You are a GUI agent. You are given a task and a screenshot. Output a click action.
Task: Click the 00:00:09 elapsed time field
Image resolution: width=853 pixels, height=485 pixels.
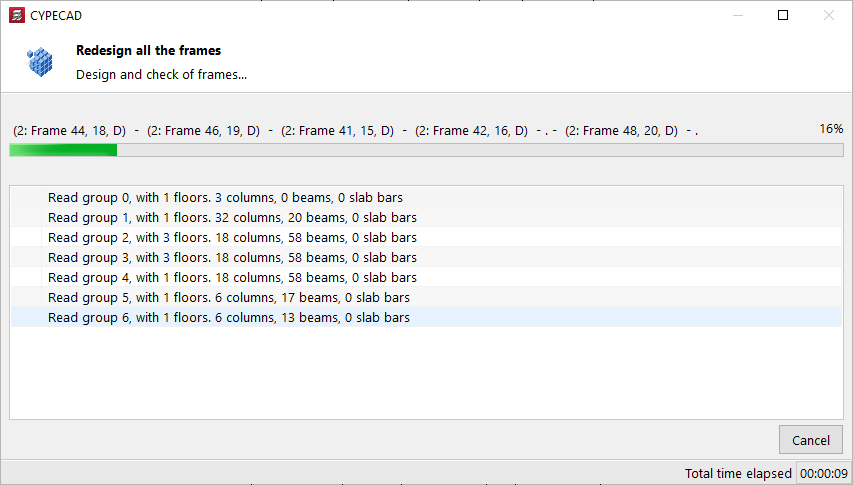[824, 473]
